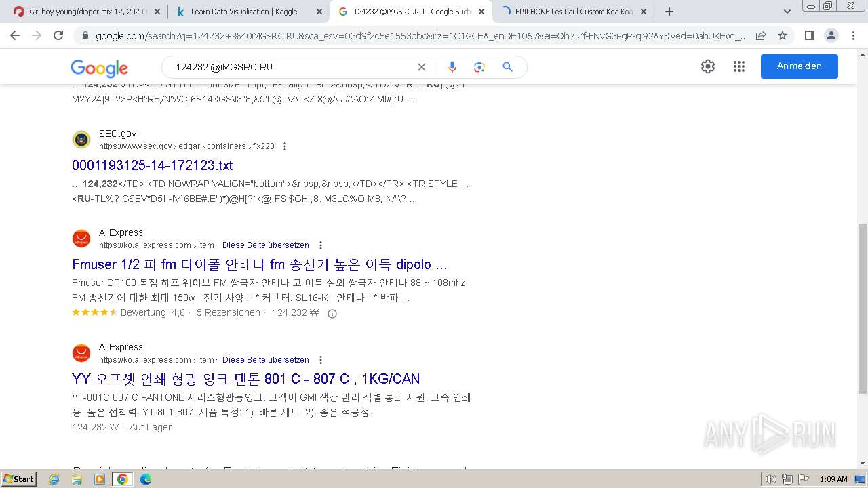This screenshot has height=488, width=868.
Task: Click the Google logo
Action: click(99, 68)
